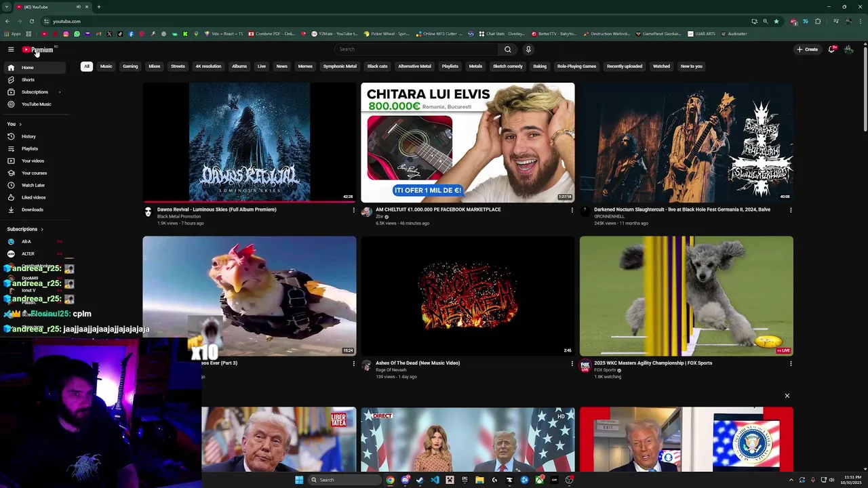Open Your videos in the sidebar
This screenshot has height=488, width=868.
tap(34, 161)
